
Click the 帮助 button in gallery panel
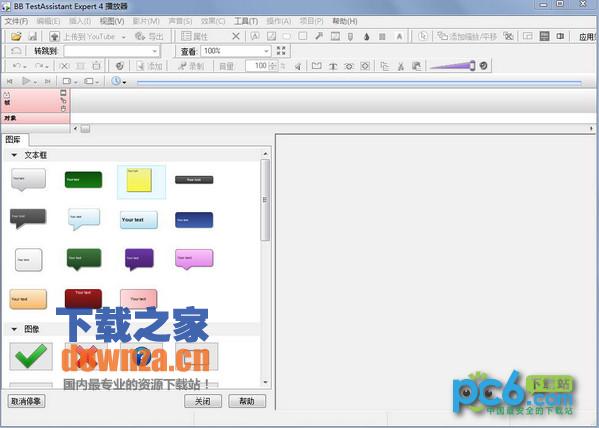pyautogui.click(x=247, y=401)
